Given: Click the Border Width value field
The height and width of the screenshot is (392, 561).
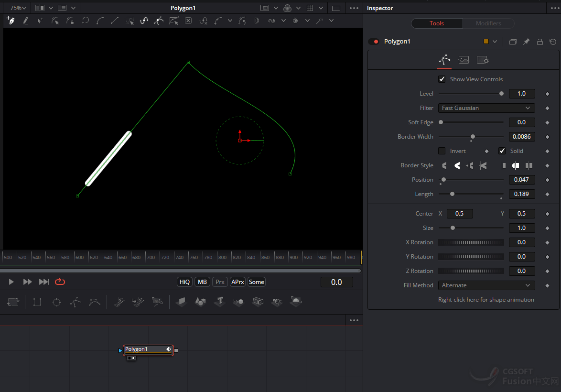Looking at the screenshot, I should point(521,137).
